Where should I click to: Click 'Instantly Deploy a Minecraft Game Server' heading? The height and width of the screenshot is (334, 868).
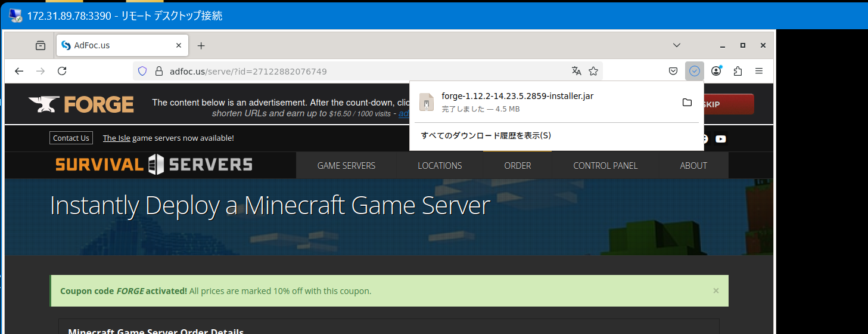point(270,206)
